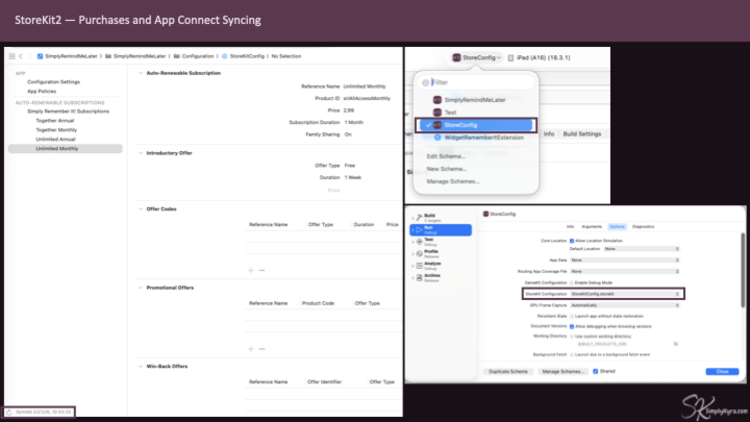Viewport: 750px width, 422px height.
Task: Collapse the Auto-Renewable Subscription section
Action: (x=141, y=73)
